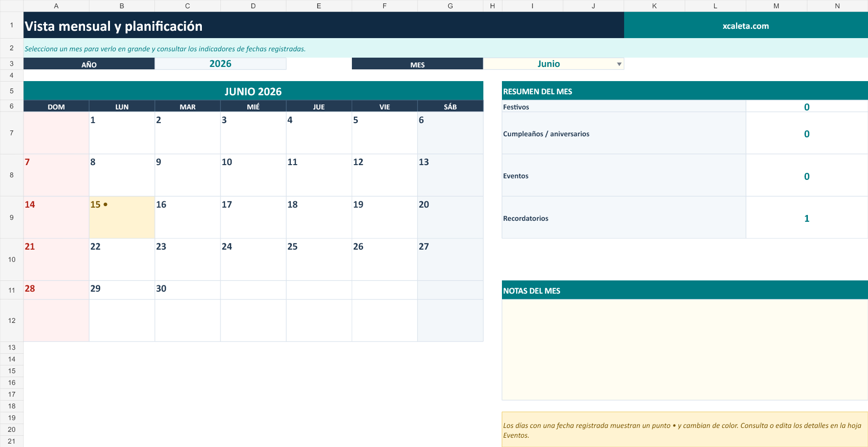Select day 10 in the calendar
Screen dimensions: 868x447
click(x=253, y=175)
